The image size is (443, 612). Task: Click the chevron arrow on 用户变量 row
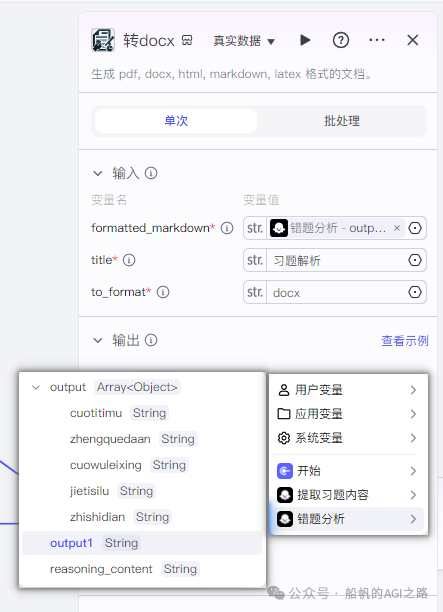coord(413,390)
